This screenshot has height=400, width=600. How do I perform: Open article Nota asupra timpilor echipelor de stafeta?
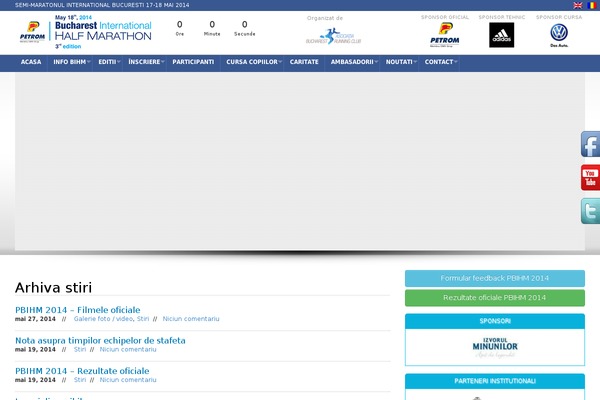click(100, 340)
